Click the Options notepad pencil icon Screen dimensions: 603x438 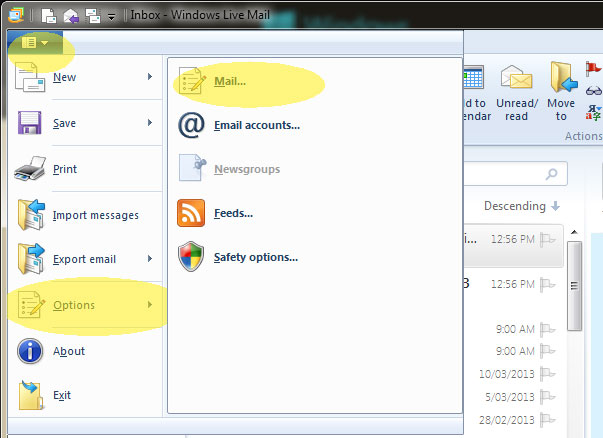click(x=31, y=305)
